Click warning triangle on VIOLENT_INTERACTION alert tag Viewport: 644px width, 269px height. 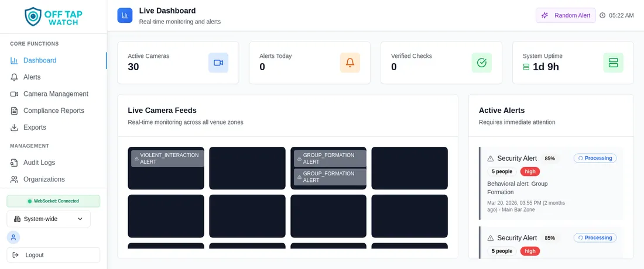[x=136, y=158]
